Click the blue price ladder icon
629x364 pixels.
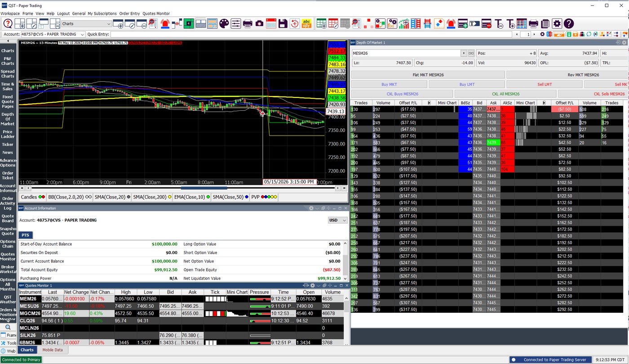[x=415, y=23]
